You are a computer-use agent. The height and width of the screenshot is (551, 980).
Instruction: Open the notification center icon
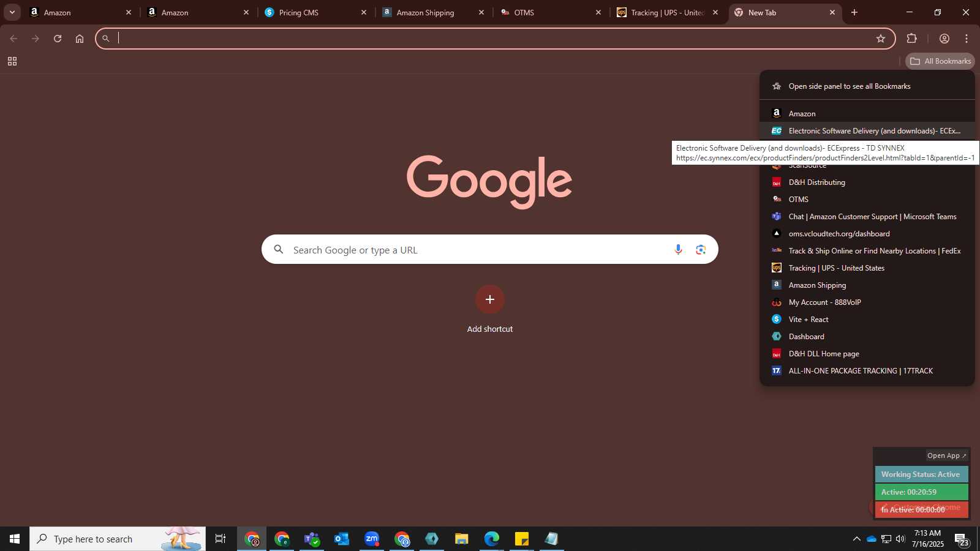point(963,539)
